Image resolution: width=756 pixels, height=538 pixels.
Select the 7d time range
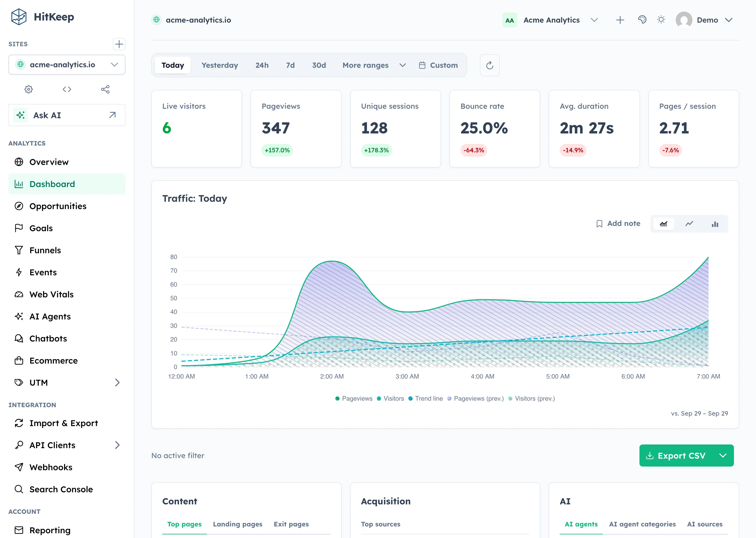click(290, 65)
